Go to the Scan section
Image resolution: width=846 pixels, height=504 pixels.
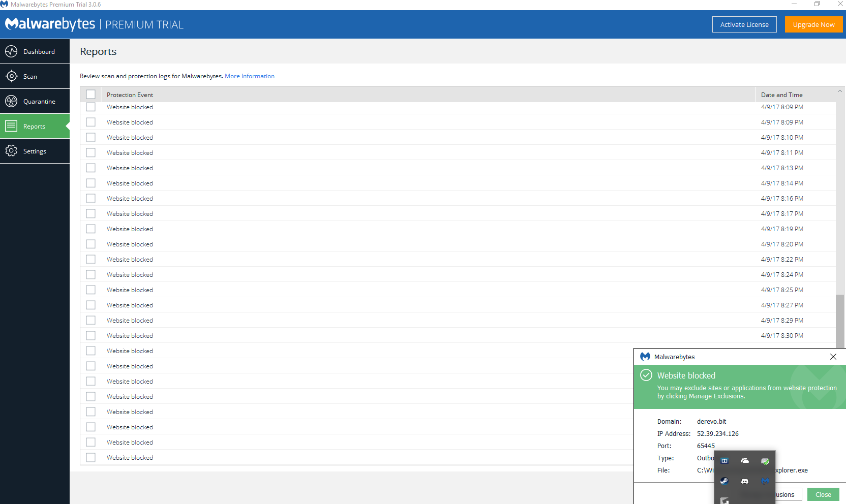pyautogui.click(x=35, y=76)
